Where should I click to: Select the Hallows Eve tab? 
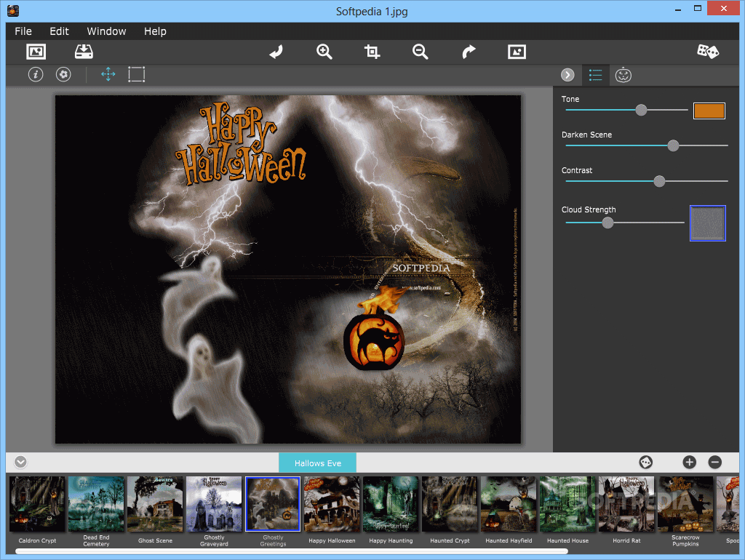[317, 463]
